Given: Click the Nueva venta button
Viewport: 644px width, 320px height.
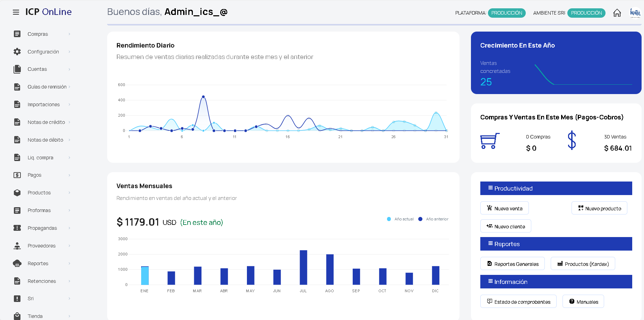Looking at the screenshot, I should (505, 208).
